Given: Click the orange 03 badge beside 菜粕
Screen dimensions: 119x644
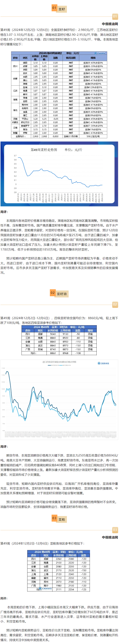Looking at the screenshot, I should click(x=54, y=518).
